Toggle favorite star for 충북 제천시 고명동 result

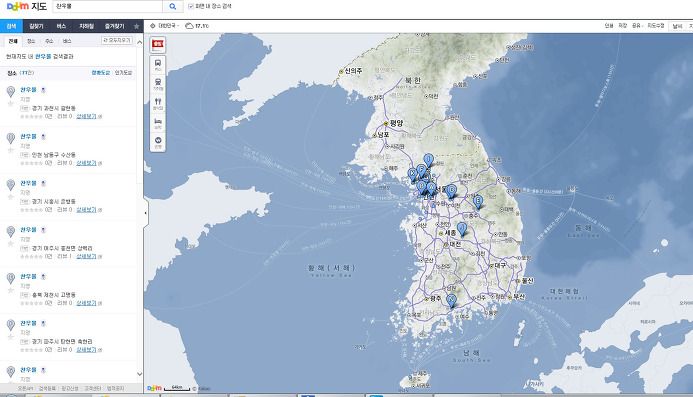point(11,290)
